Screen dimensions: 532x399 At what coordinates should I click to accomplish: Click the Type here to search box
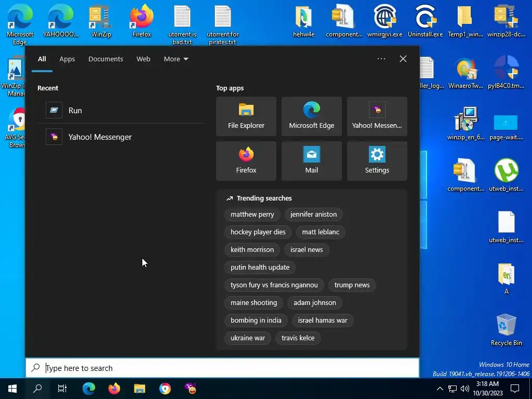(222, 368)
